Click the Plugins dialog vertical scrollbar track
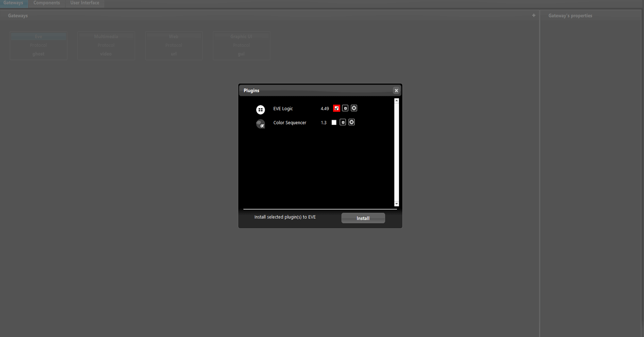This screenshot has height=337, width=644. [x=396, y=152]
